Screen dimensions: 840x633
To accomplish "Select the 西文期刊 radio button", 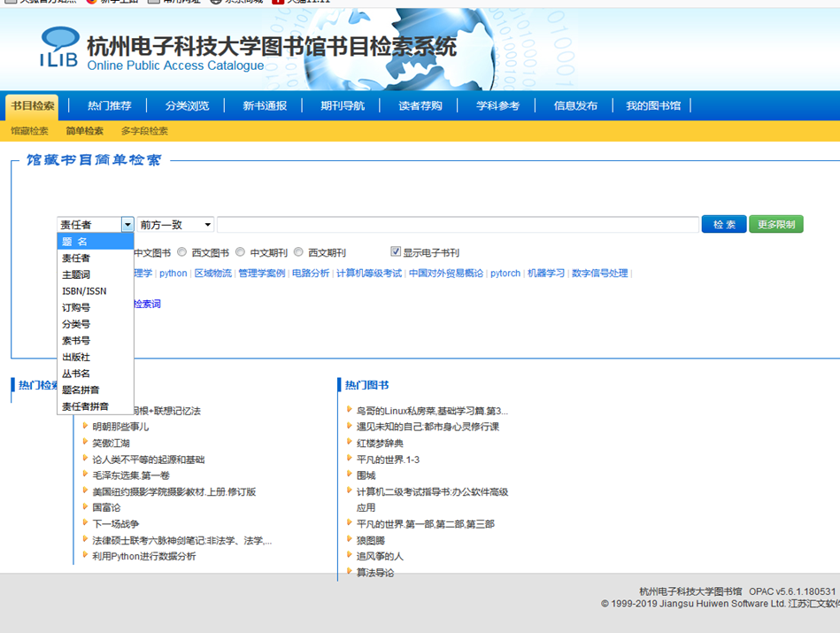I will pos(299,252).
